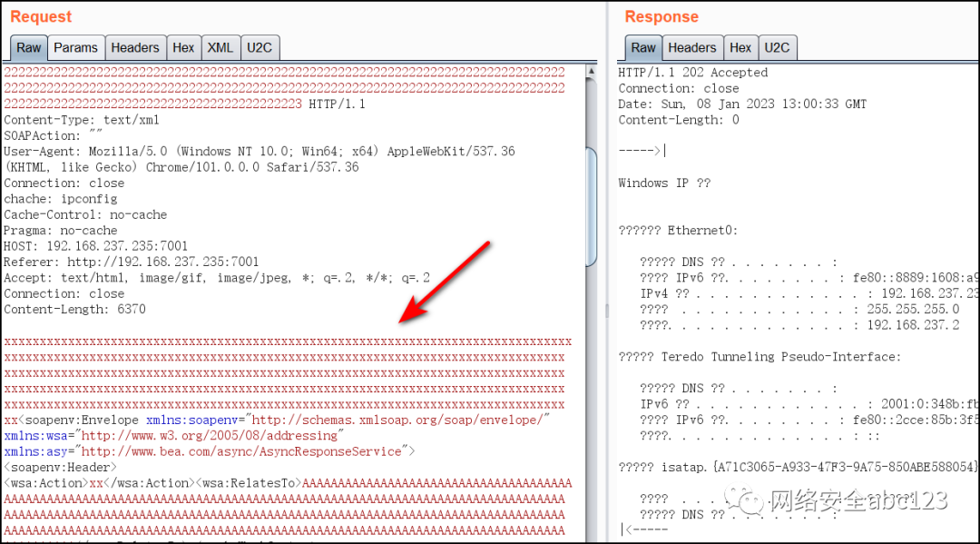Click the 'HOST: 192.168.237.235:7001' line
980x544 pixels.
(95, 246)
